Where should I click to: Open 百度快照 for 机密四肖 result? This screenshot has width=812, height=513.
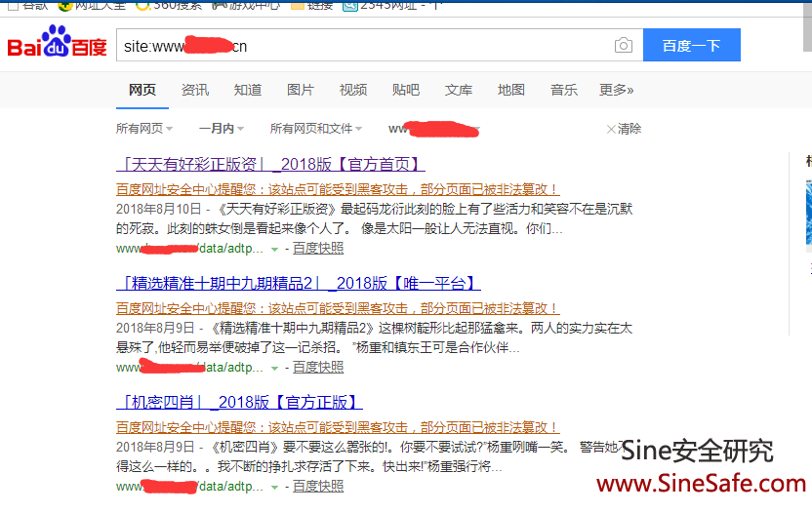(x=318, y=487)
